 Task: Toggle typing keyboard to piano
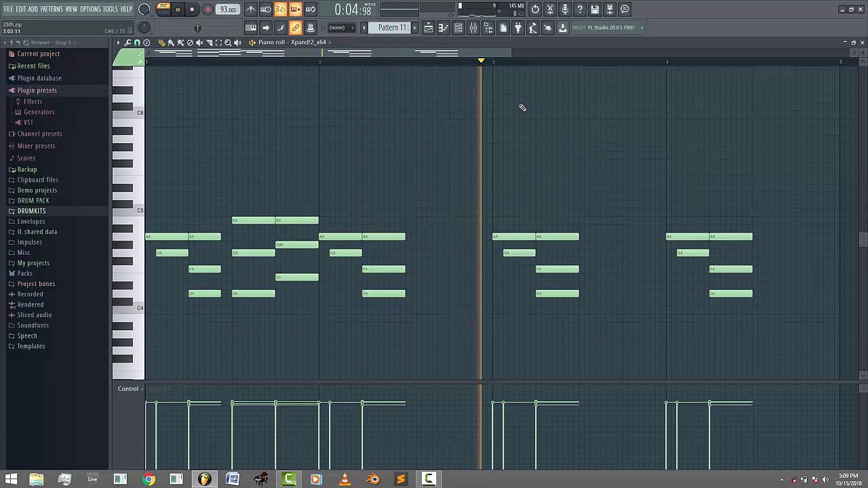(x=251, y=28)
